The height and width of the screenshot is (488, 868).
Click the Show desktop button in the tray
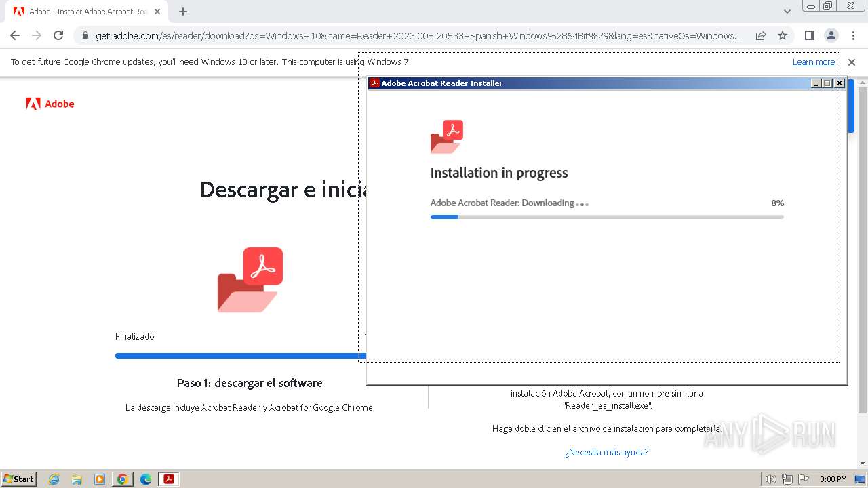pyautogui.click(x=860, y=479)
